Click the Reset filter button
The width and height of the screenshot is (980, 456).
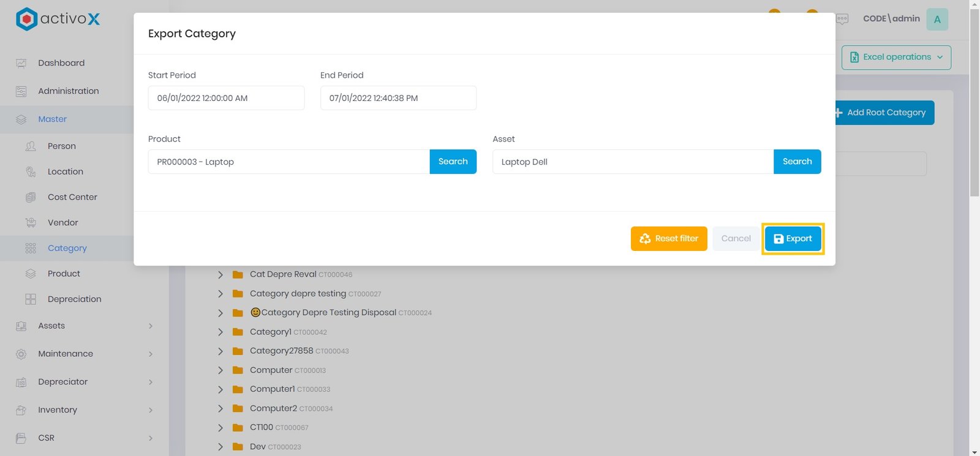669,239
